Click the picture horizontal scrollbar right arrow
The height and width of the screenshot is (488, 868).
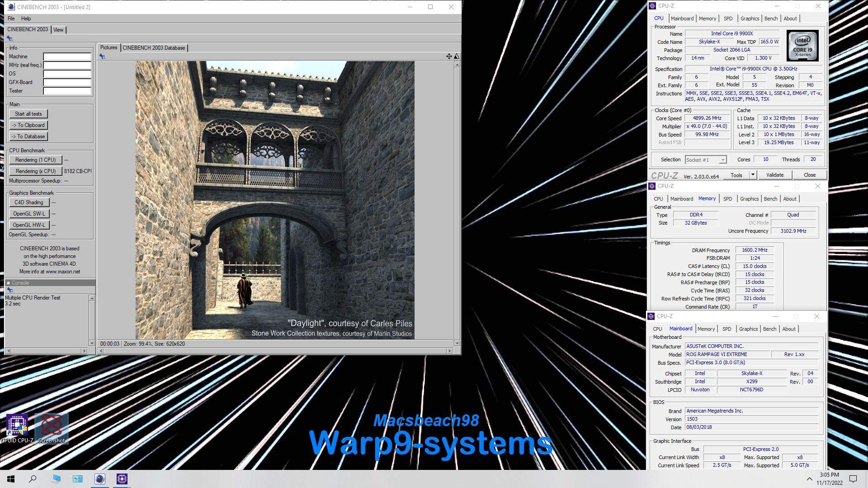[x=449, y=351]
